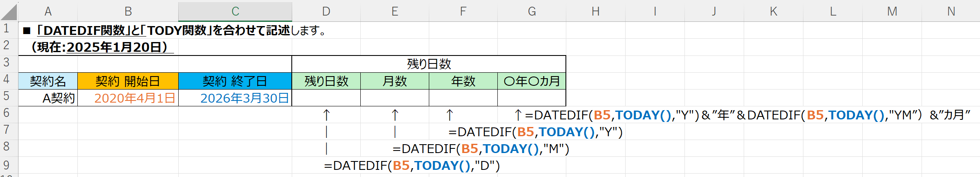Click the light blue 契約名 header cell
This screenshot has width=980, height=177.
point(48,81)
